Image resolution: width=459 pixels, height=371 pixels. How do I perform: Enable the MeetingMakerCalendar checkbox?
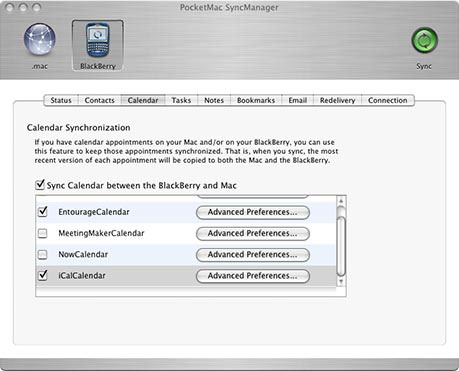43,233
